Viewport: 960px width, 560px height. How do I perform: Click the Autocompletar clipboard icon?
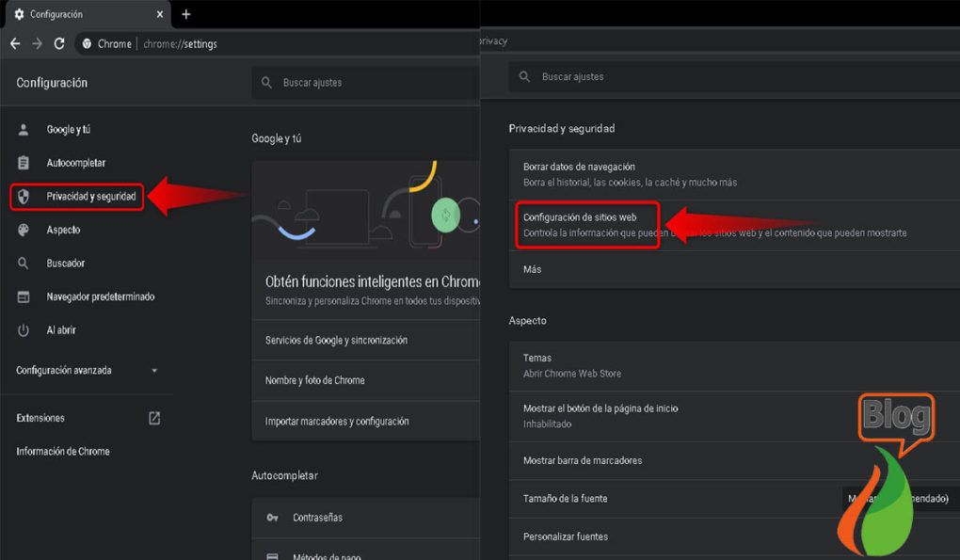[24, 163]
